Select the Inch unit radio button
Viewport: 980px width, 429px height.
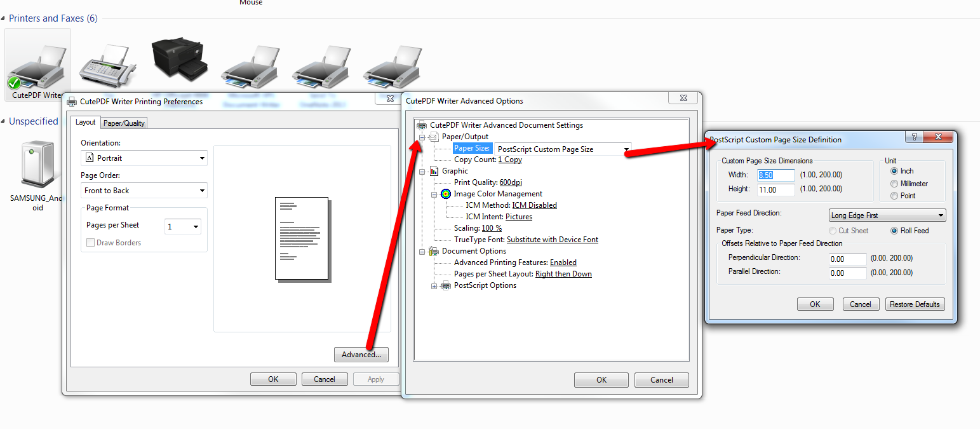[x=894, y=171]
